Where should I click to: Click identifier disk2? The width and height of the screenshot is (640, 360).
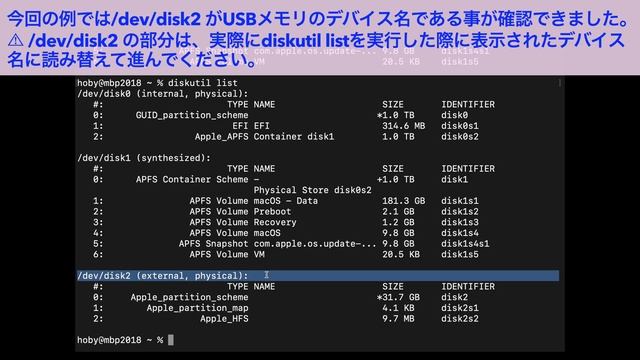coord(454,297)
